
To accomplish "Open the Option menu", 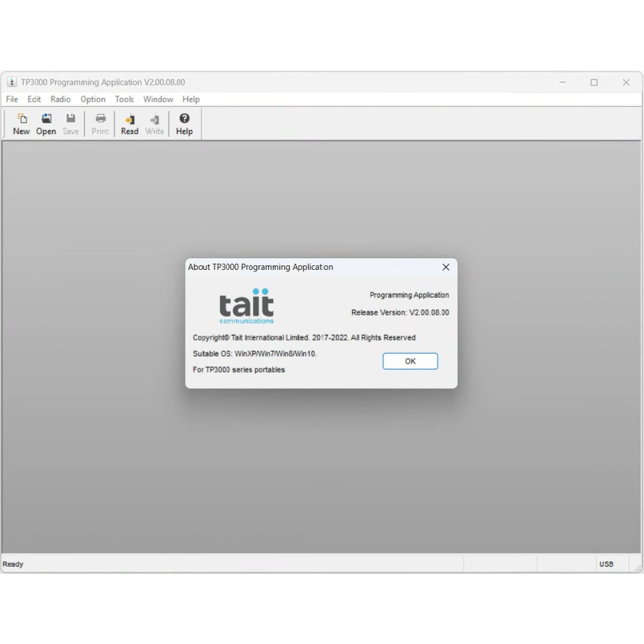I will coord(93,99).
